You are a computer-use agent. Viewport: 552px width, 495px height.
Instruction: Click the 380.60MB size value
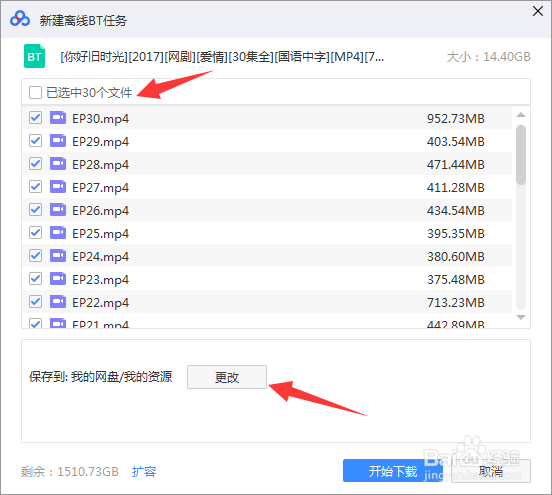click(x=456, y=257)
